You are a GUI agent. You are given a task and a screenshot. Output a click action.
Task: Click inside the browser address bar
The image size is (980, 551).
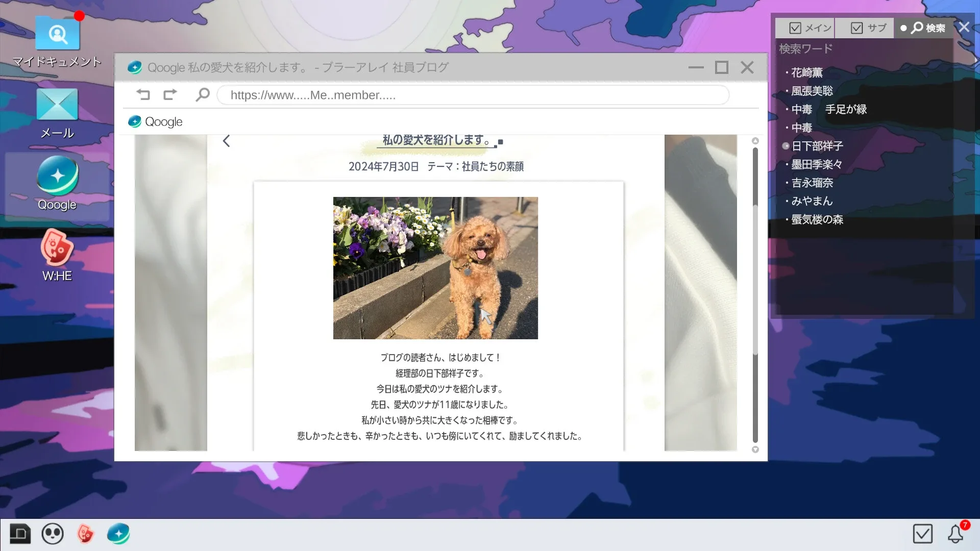tap(472, 94)
